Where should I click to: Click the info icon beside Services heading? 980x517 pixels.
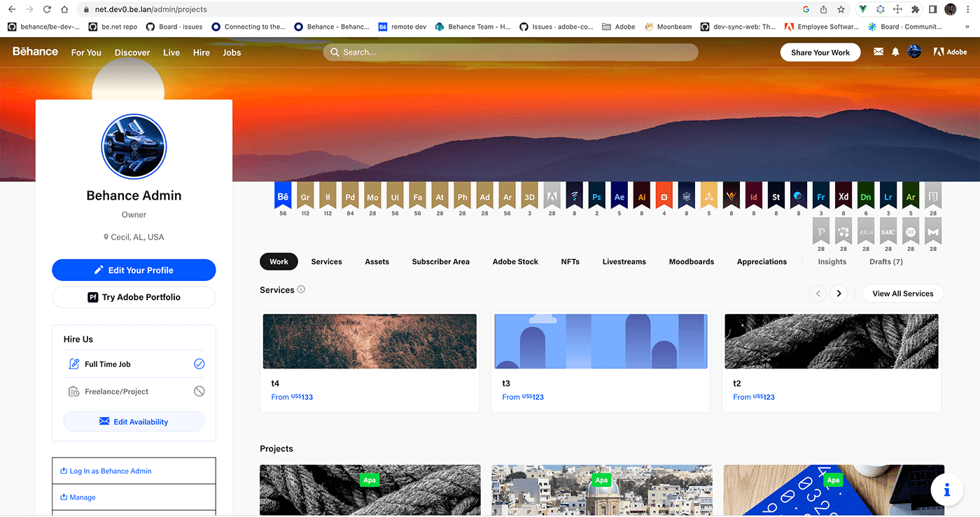[x=301, y=289]
